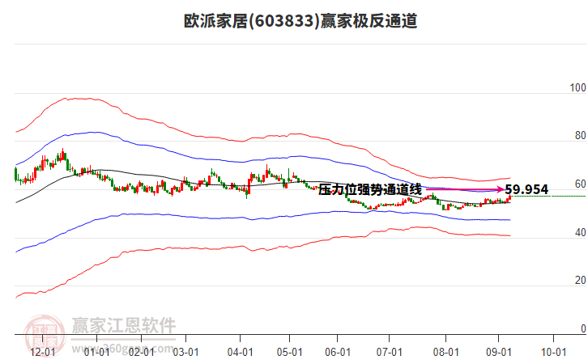Select the 03-01 date axis label
Screen dimensions: 588x364
pos(185,352)
